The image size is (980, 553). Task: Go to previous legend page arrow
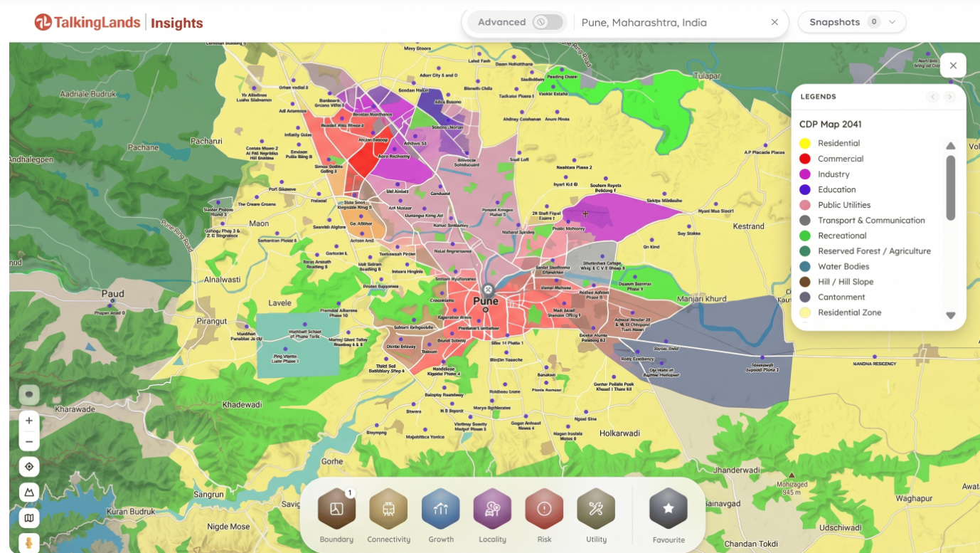coord(933,97)
